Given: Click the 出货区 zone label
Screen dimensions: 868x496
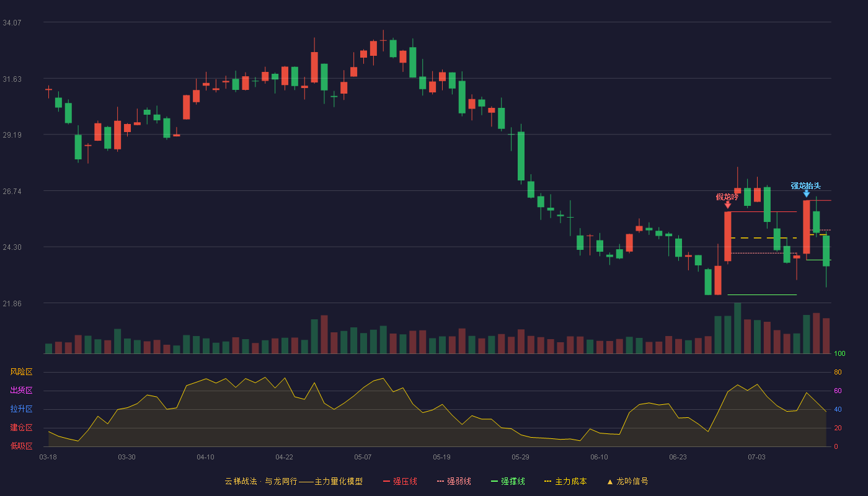Looking at the screenshot, I should coord(21,391).
